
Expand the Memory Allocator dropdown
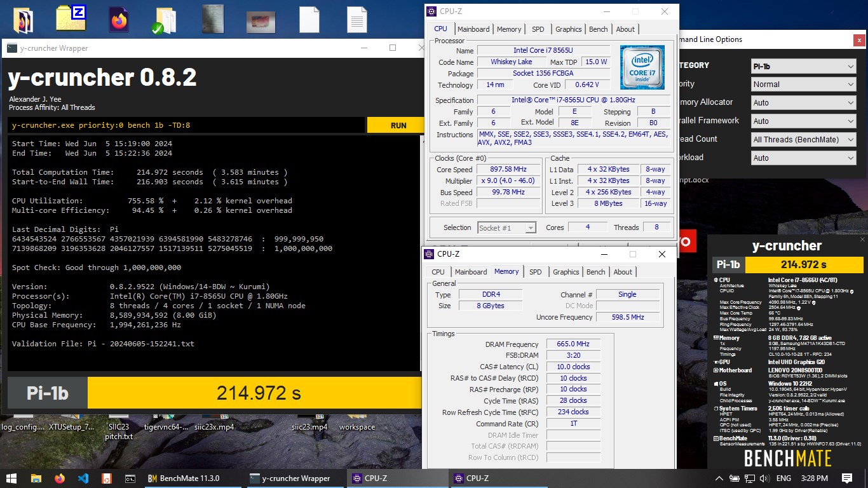click(x=803, y=102)
